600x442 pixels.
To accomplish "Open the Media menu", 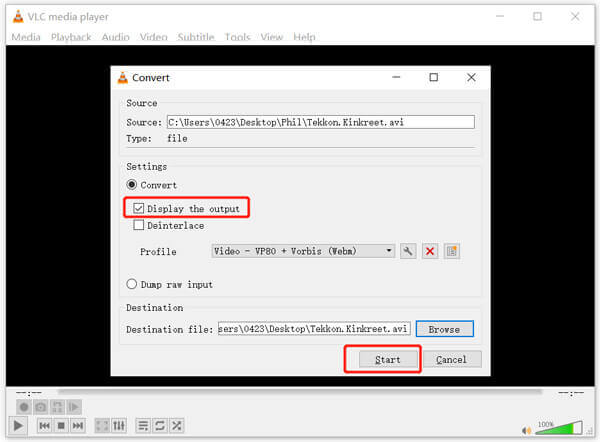I will coord(26,37).
